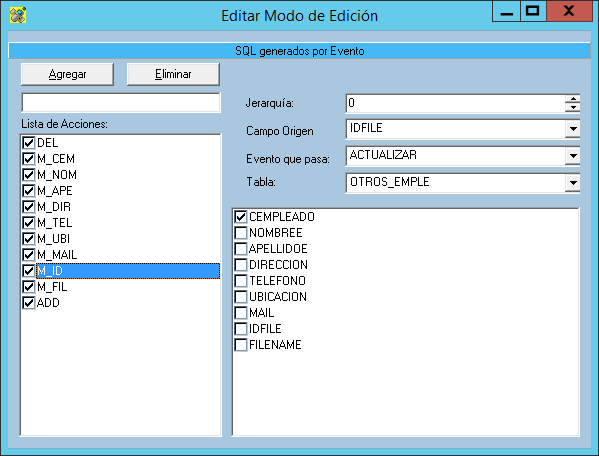Select the ADD action in list

(x=48, y=303)
